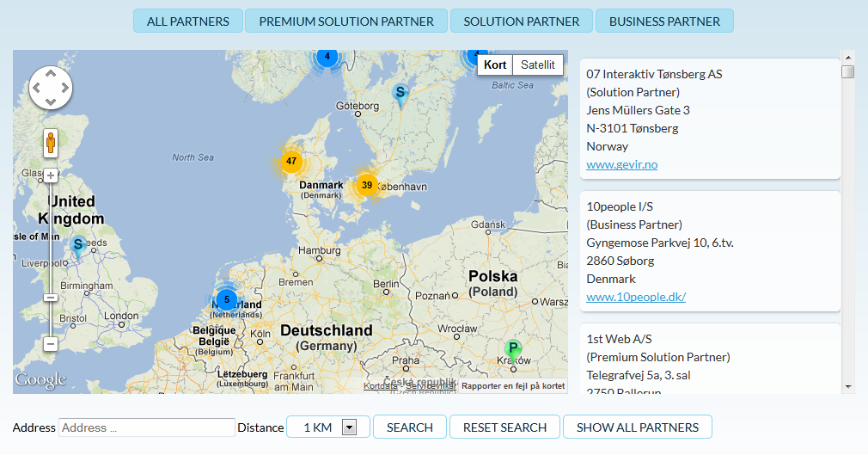Image resolution: width=868 pixels, height=455 pixels.
Task: Click the Address input field
Action: pyautogui.click(x=147, y=427)
